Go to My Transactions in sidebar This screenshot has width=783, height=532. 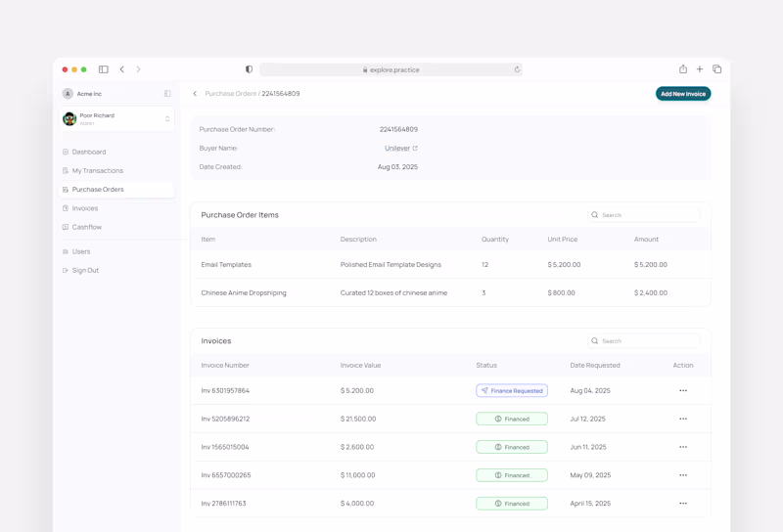(x=97, y=171)
